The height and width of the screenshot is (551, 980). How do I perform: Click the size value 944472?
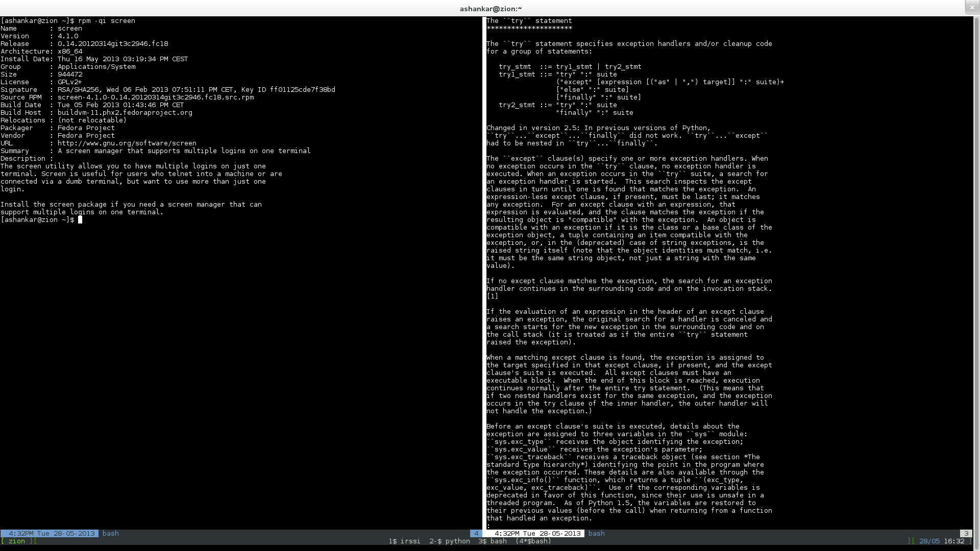click(70, 74)
